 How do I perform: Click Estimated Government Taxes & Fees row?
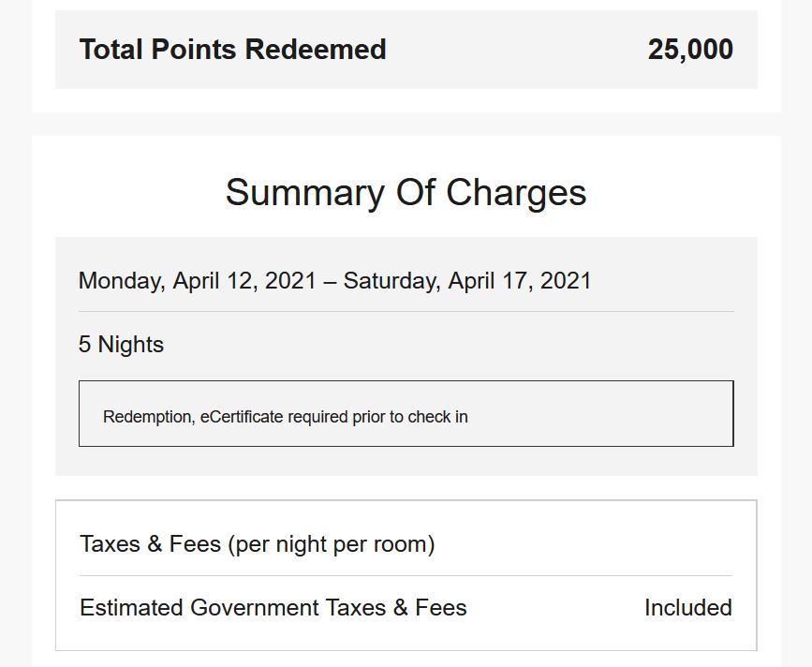[x=406, y=607]
